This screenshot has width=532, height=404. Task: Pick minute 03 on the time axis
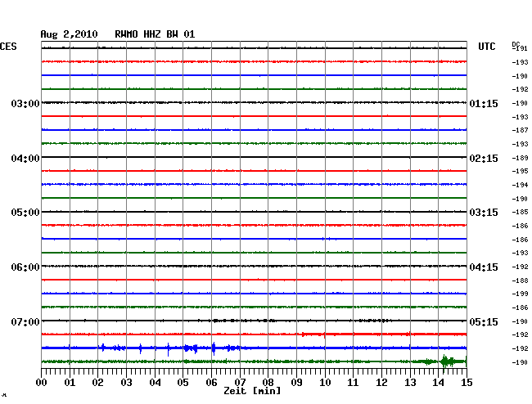coord(126,382)
